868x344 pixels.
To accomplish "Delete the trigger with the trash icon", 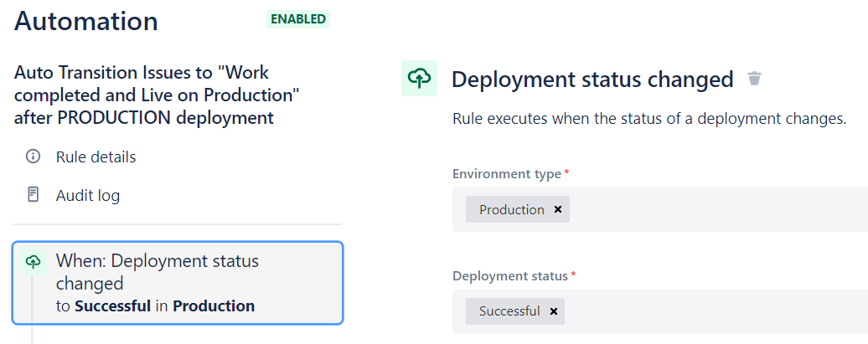I will 754,79.
